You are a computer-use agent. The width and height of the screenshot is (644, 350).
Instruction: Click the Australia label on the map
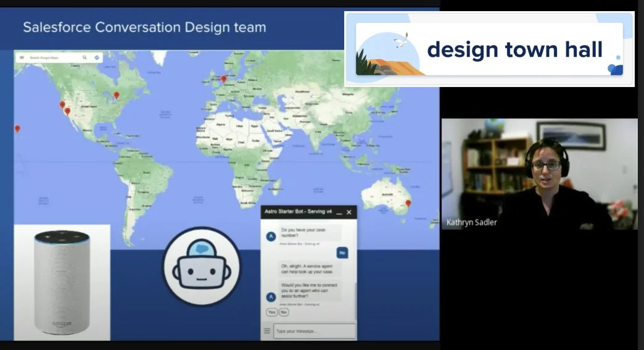click(x=387, y=194)
